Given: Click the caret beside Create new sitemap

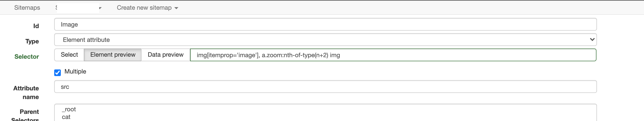Looking at the screenshot, I should pos(176,8).
